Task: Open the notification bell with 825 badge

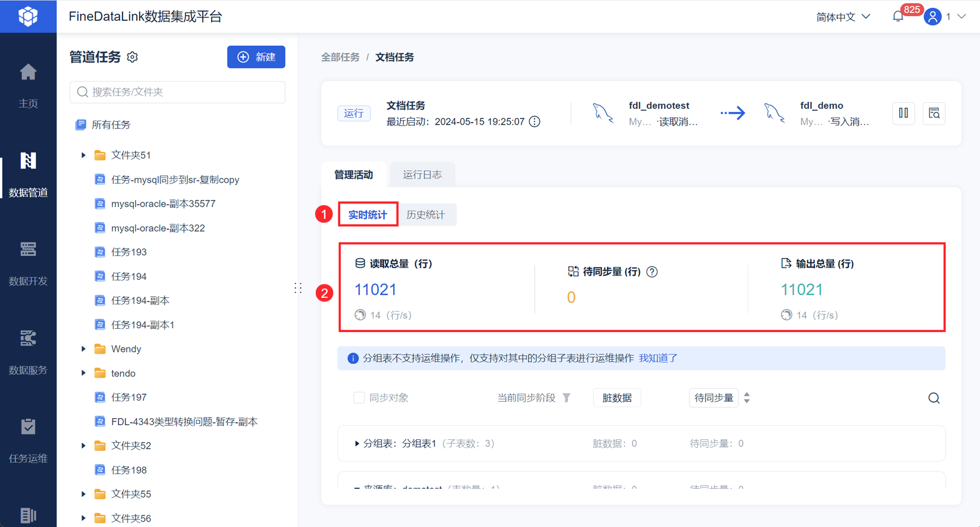Action: click(x=898, y=16)
